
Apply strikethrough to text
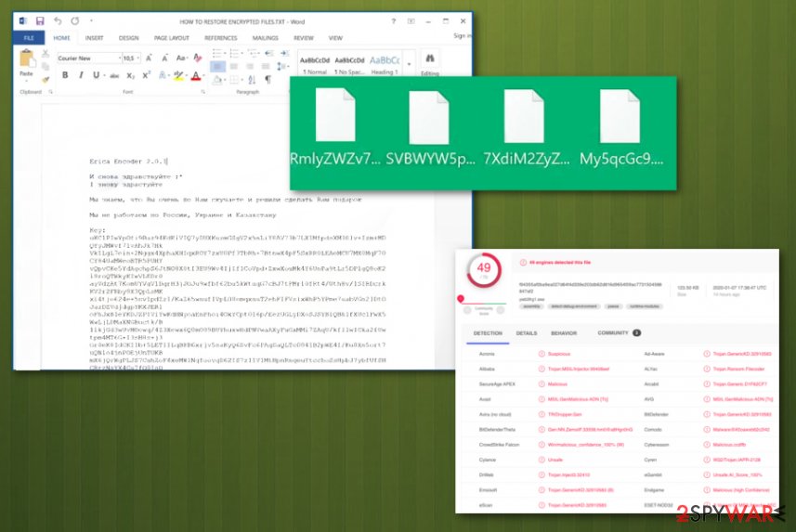[114, 75]
